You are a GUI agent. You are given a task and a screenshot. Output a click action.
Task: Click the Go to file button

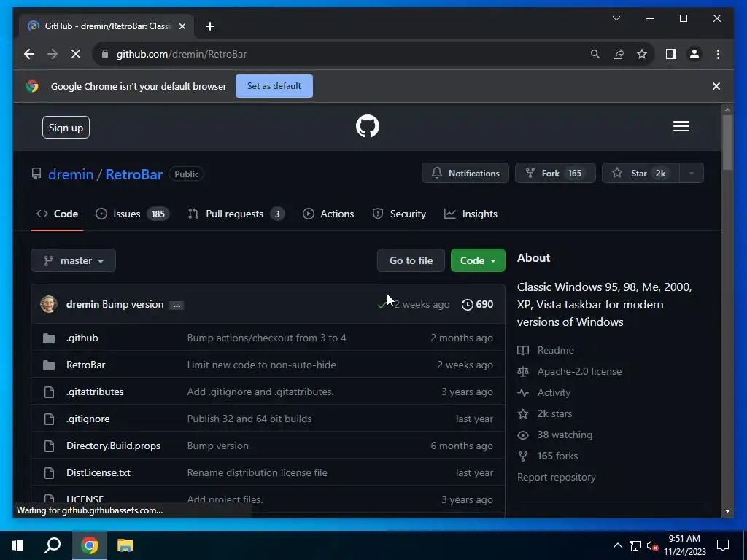click(411, 260)
